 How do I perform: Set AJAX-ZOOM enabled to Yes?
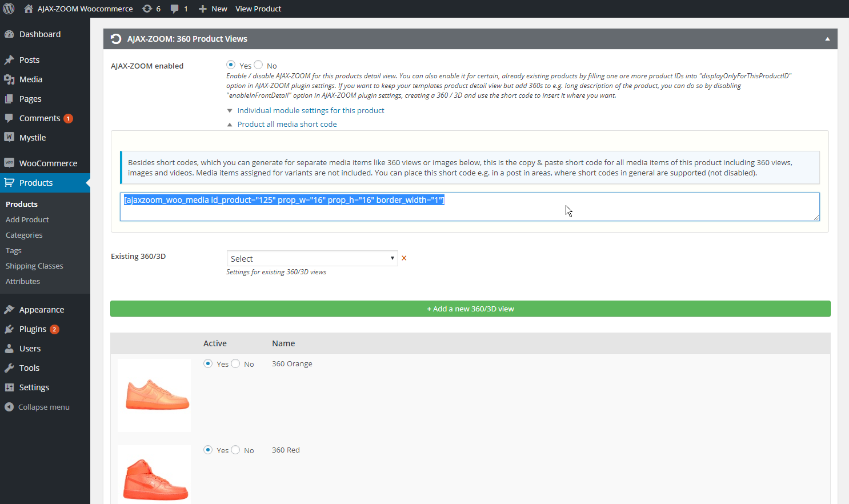[x=231, y=65]
